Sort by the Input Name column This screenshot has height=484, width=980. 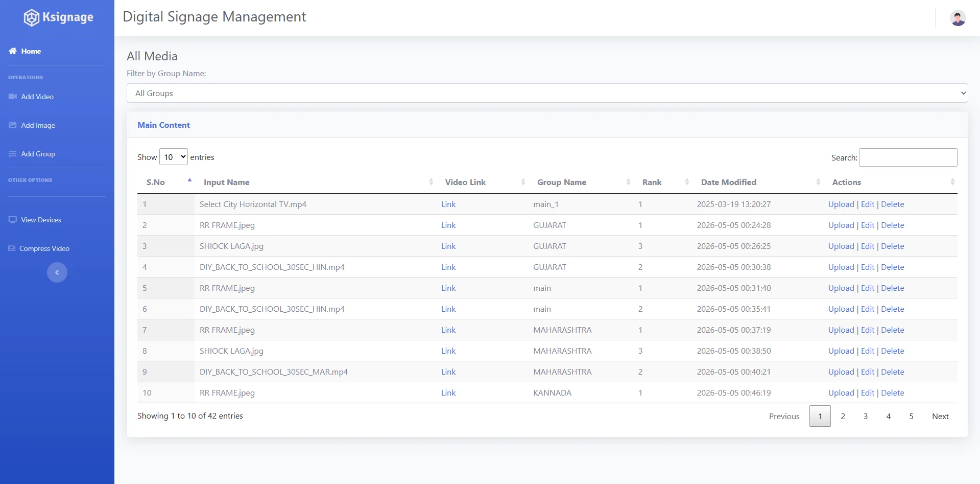tap(315, 182)
